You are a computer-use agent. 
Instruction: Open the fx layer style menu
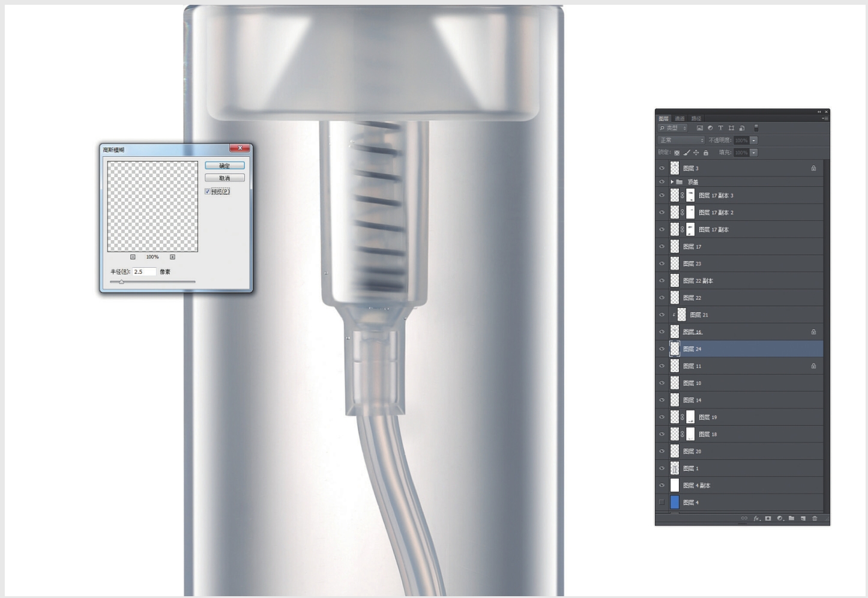point(757,518)
